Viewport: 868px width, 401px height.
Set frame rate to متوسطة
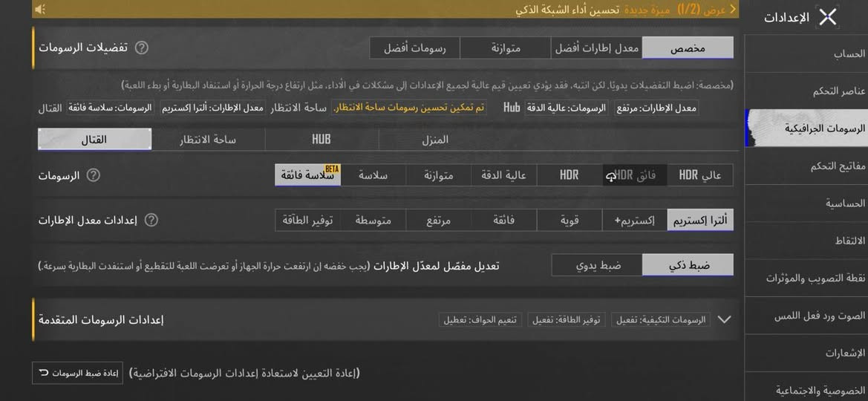(373, 220)
